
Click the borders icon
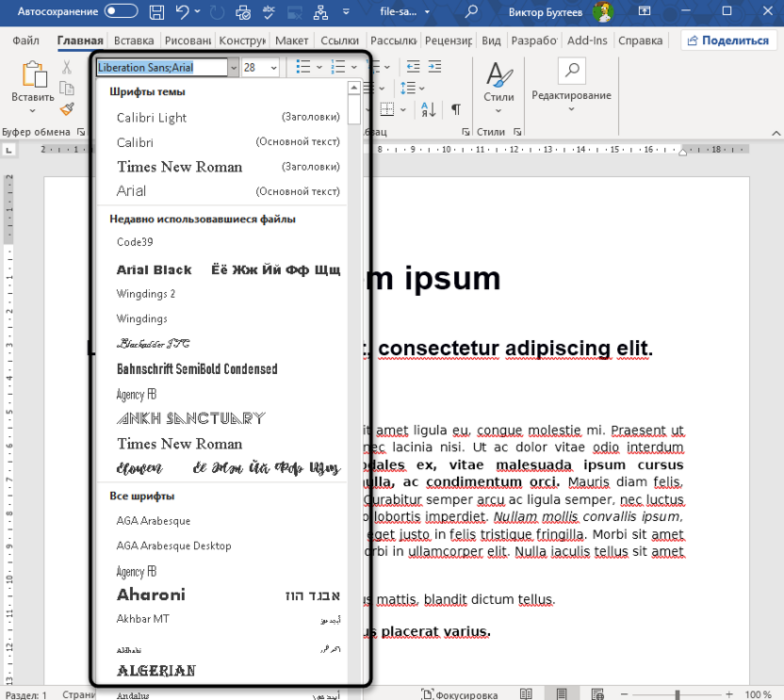coord(387,109)
